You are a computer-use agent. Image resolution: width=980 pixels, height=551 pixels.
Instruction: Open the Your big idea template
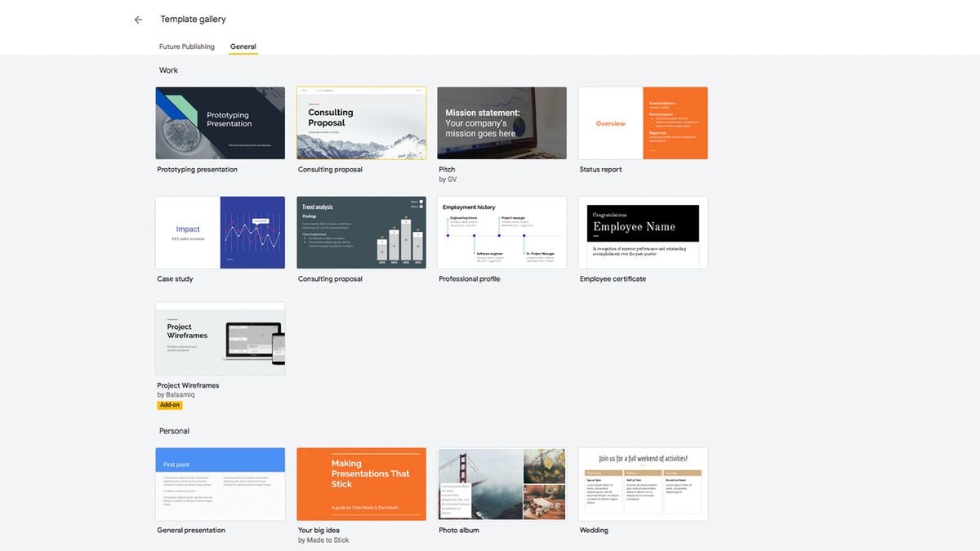pos(361,483)
